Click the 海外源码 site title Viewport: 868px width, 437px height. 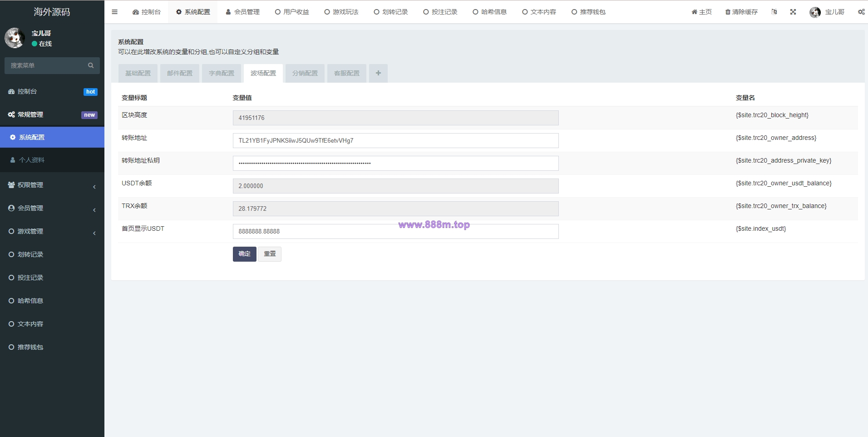pos(52,12)
